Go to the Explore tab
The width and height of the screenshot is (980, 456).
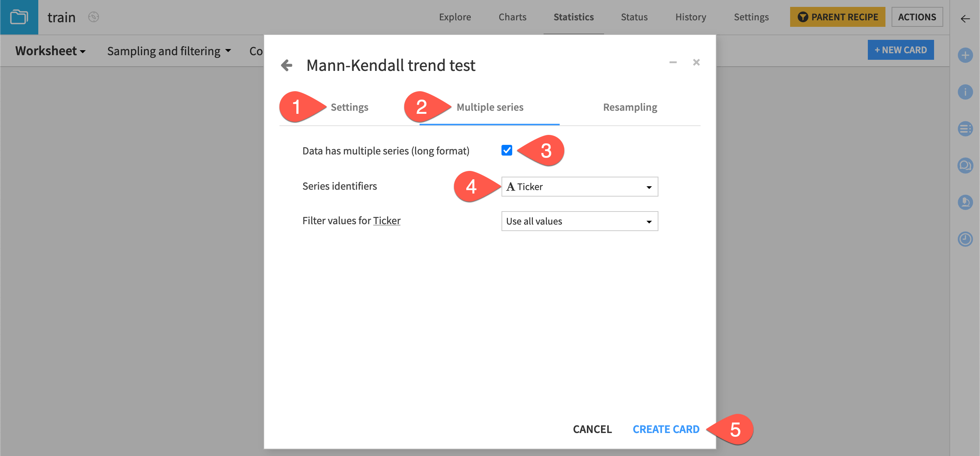455,17
